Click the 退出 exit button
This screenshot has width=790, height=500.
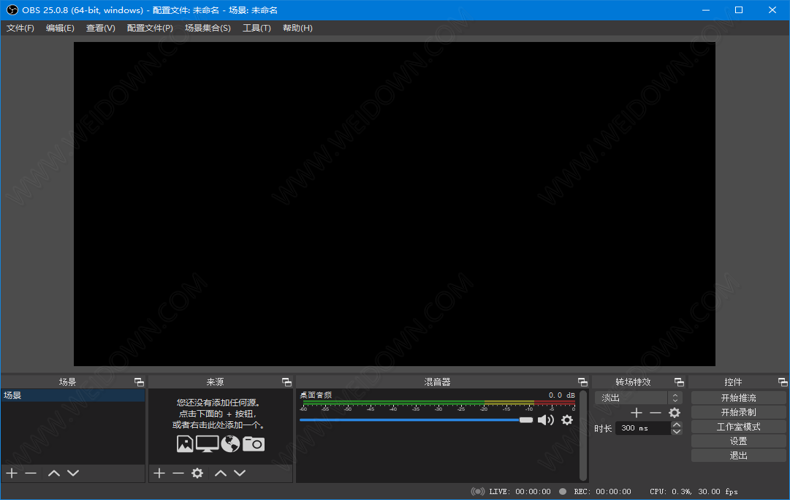(x=739, y=456)
